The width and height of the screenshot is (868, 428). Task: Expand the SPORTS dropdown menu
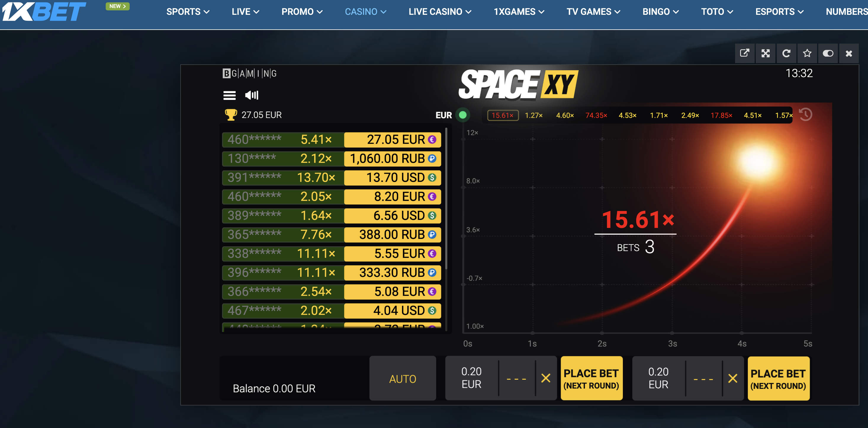pos(188,12)
